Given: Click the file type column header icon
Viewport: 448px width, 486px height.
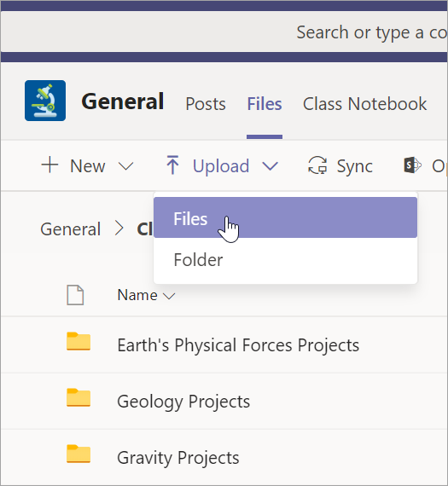Looking at the screenshot, I should tap(75, 295).
